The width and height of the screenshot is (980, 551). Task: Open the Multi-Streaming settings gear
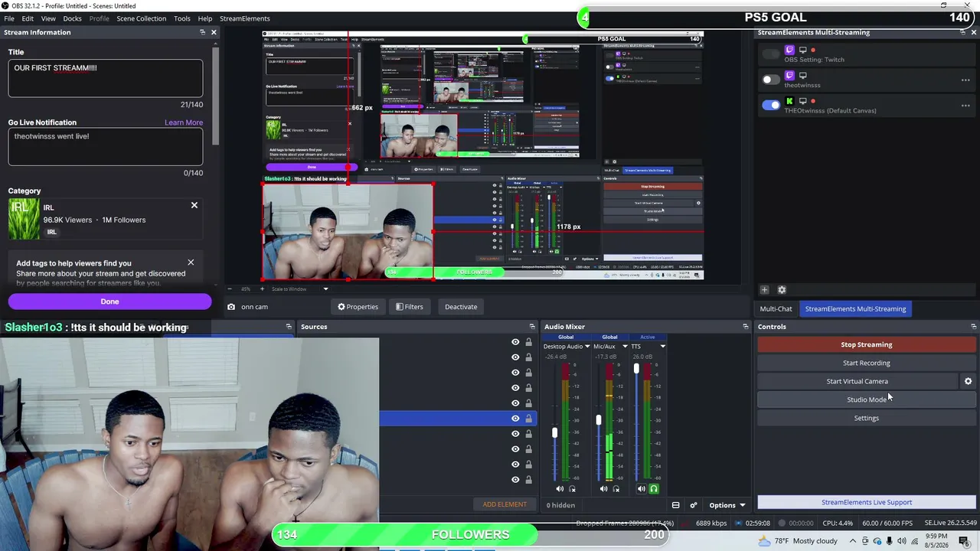[782, 290]
